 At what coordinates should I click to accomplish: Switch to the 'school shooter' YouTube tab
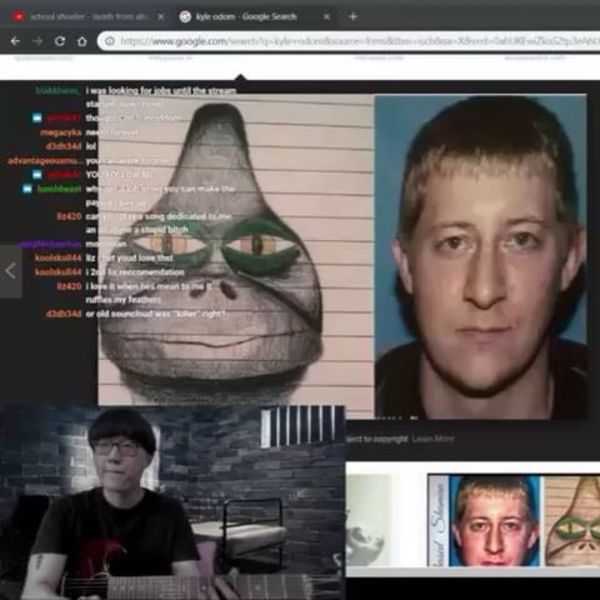(x=89, y=16)
